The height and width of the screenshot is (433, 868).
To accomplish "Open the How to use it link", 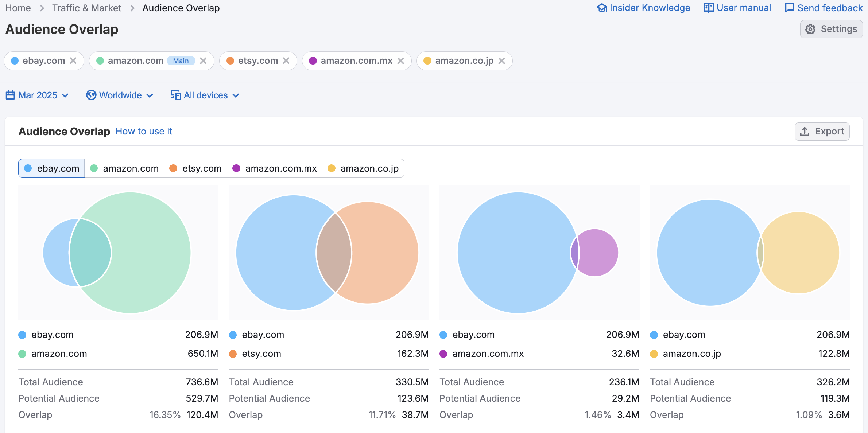I will tap(144, 131).
